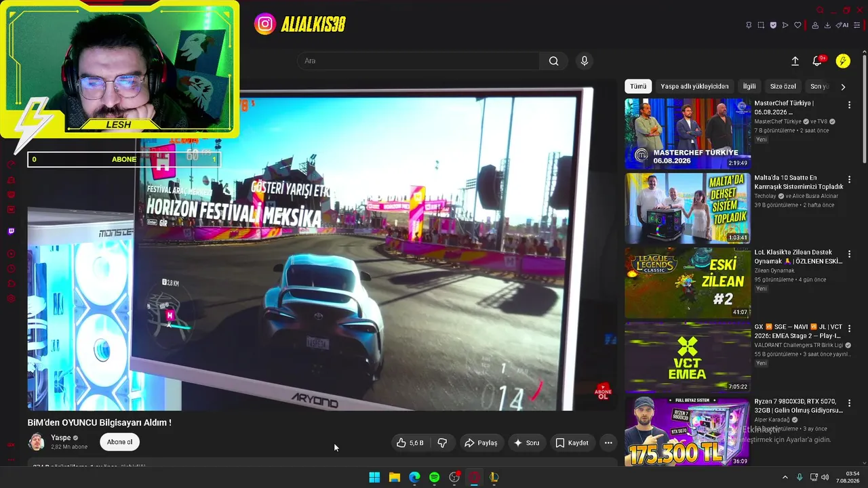Open Spotify from the taskbar

pos(434,477)
